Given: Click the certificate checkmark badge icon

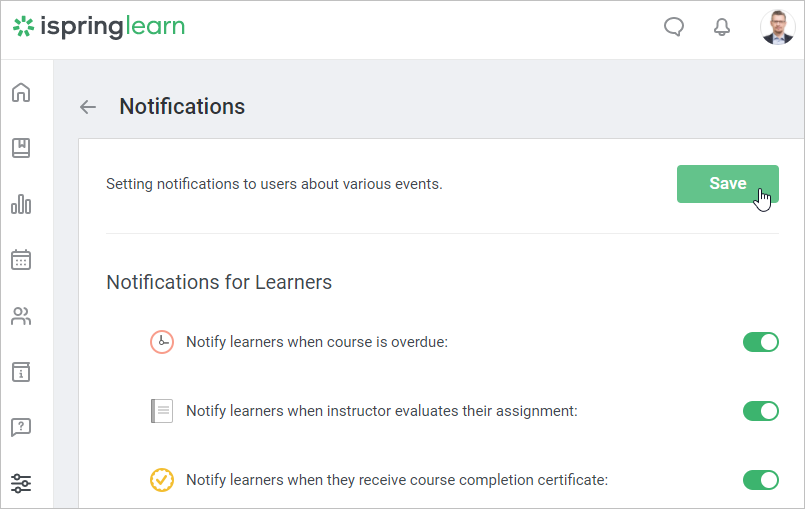Looking at the screenshot, I should [161, 480].
